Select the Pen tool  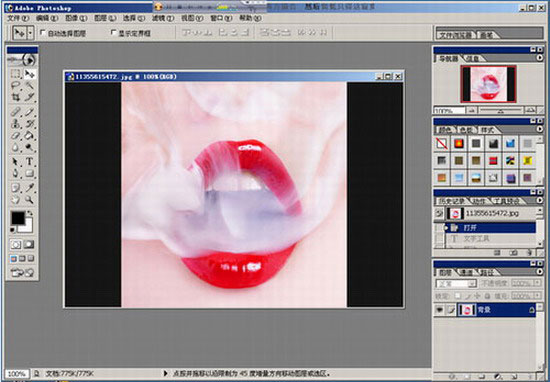[15, 173]
